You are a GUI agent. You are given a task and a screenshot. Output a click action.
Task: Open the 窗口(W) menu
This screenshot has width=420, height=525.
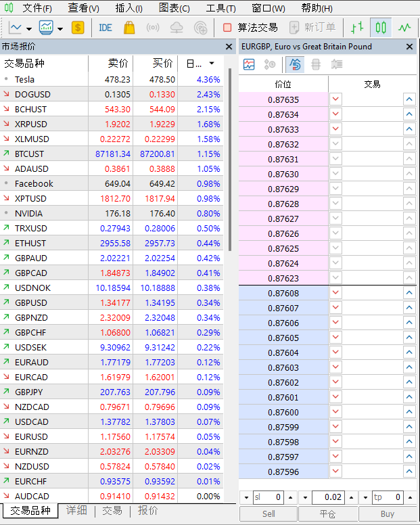click(x=269, y=8)
